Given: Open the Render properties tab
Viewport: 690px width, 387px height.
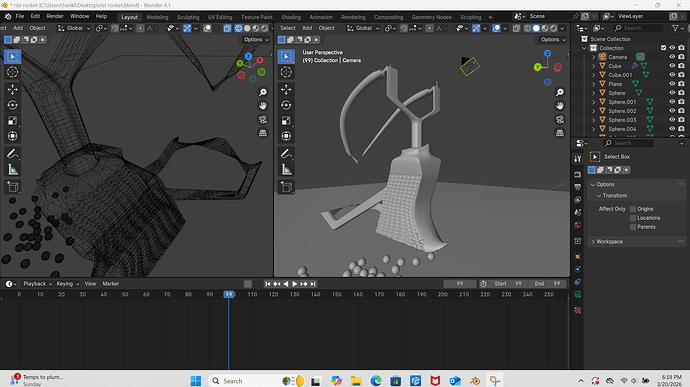Looking at the screenshot, I should [x=578, y=175].
